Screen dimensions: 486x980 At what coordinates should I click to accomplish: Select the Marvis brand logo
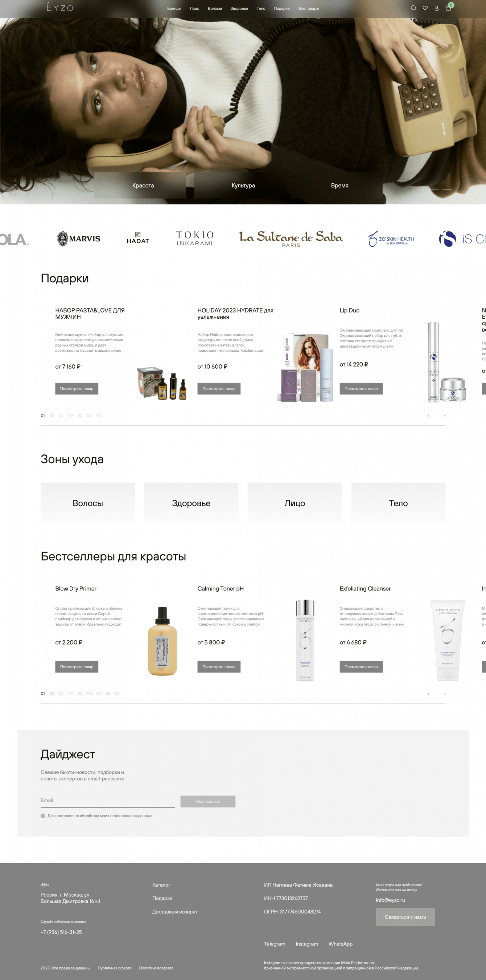coord(79,238)
